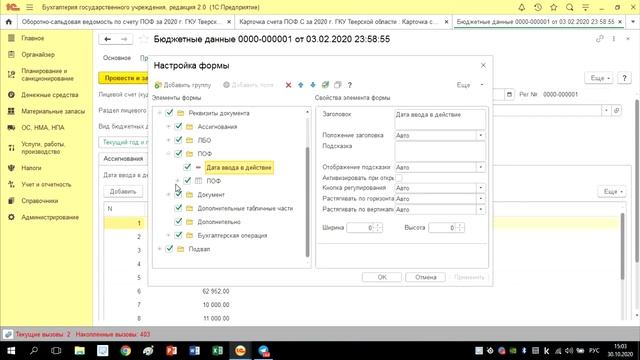Edit the Заголовок text field
The image size is (640, 360).
[x=440, y=119]
